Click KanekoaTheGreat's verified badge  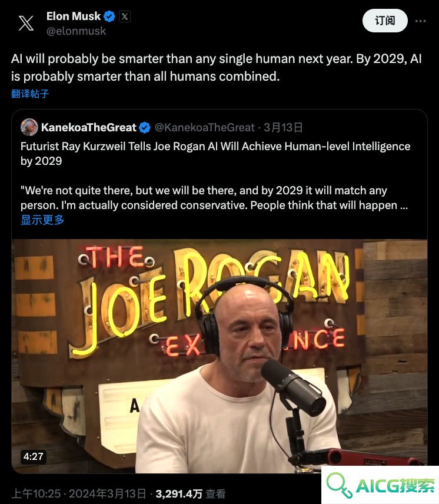(145, 128)
